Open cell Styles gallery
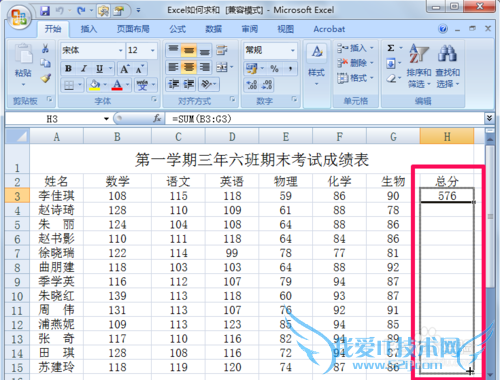The image size is (500, 380). [x=316, y=65]
